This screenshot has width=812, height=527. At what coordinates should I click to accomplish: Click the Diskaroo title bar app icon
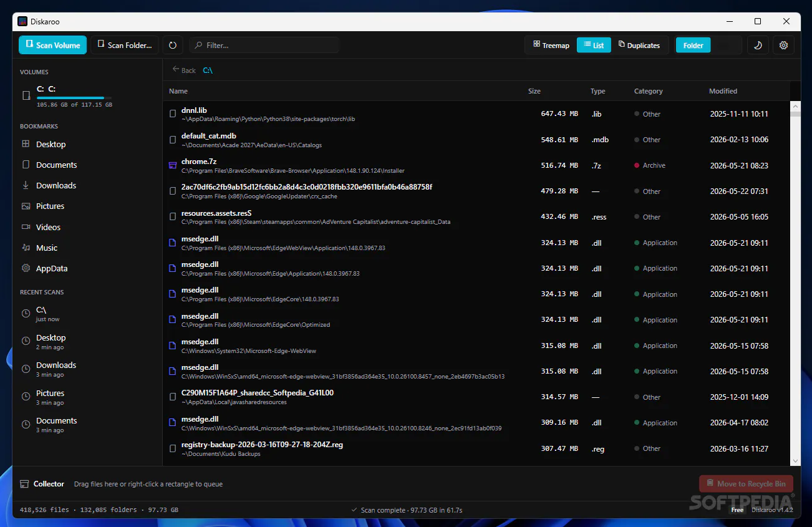[x=22, y=21]
